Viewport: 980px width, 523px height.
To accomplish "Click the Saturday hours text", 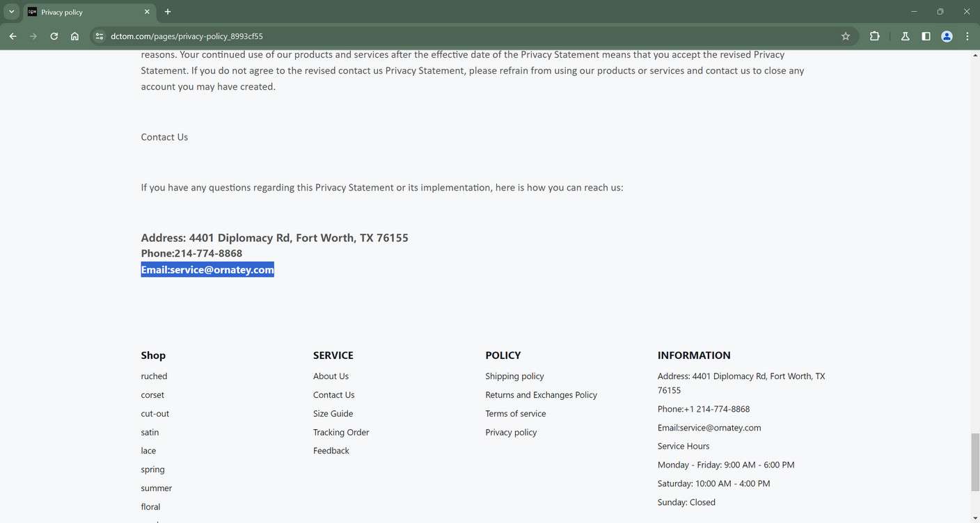I will click(x=713, y=484).
